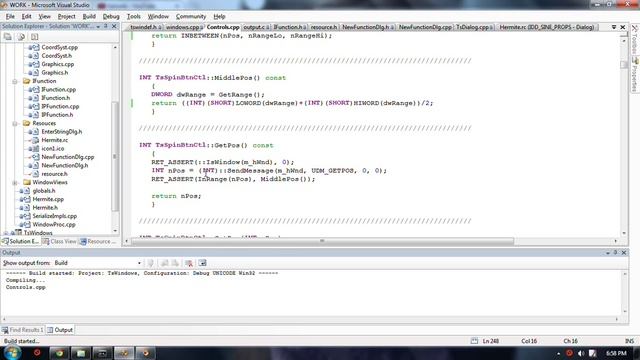Switch to Find Results 1 tab
The width and height of the screenshot is (640, 360).
click(x=23, y=330)
